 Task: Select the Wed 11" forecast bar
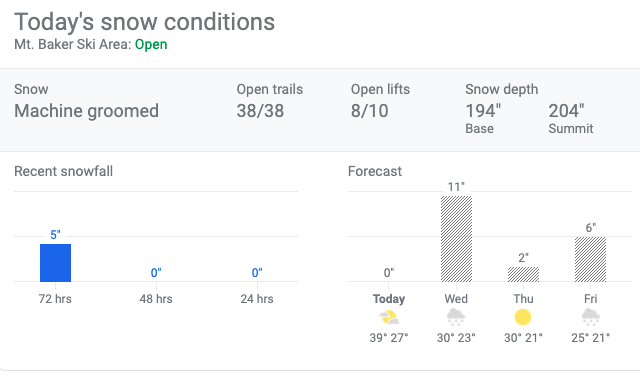point(456,239)
